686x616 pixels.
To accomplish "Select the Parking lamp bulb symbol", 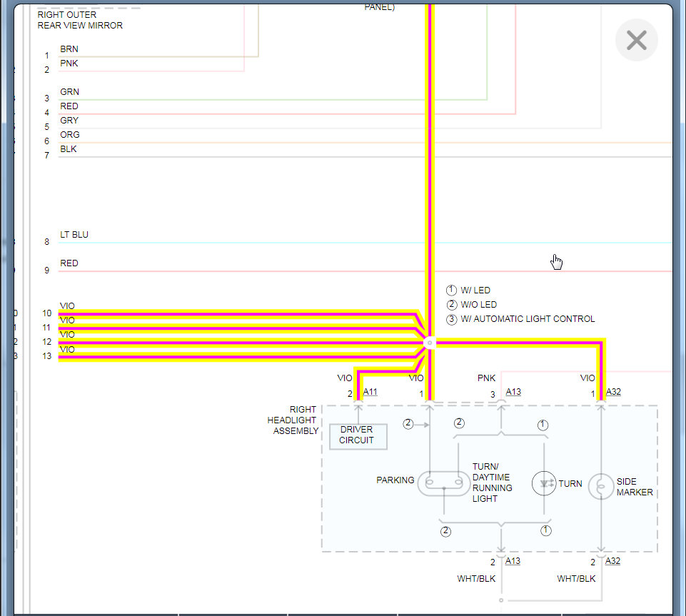I will tap(443, 483).
